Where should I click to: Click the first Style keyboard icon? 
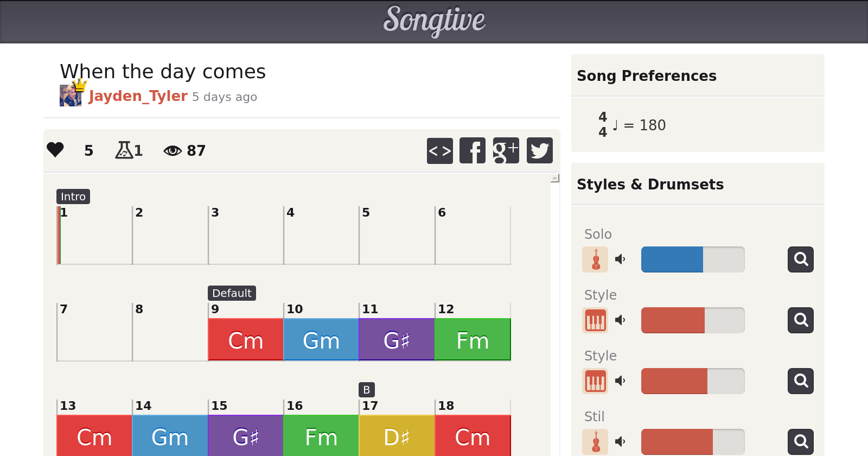coord(595,320)
